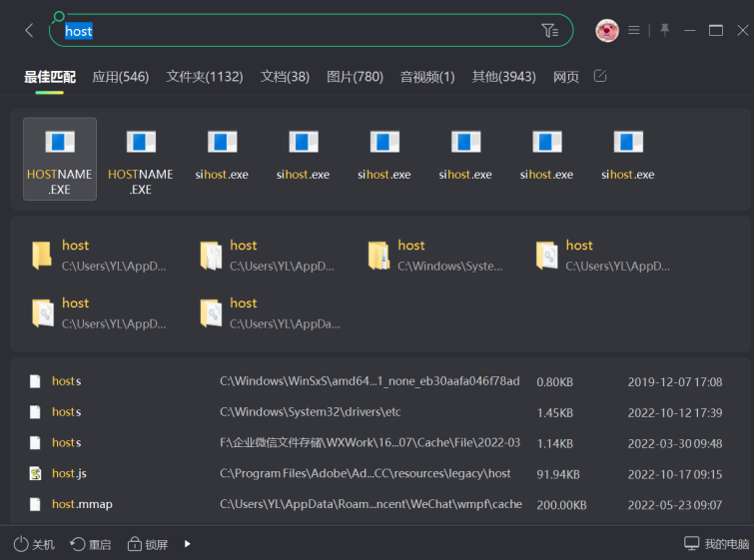Image resolution: width=754 pixels, height=560 pixels.
Task: Pin the search window on top
Action: pos(665,30)
